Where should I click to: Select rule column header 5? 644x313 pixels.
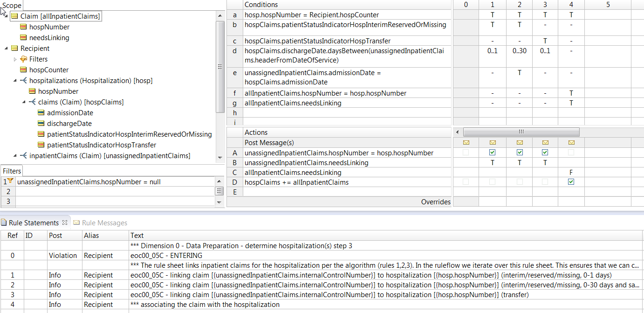[x=608, y=5]
